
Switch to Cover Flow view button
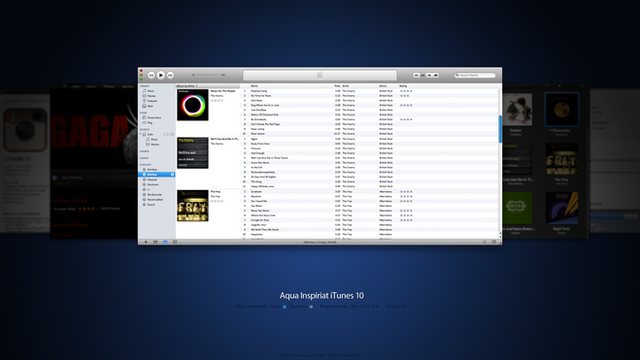click(436, 75)
